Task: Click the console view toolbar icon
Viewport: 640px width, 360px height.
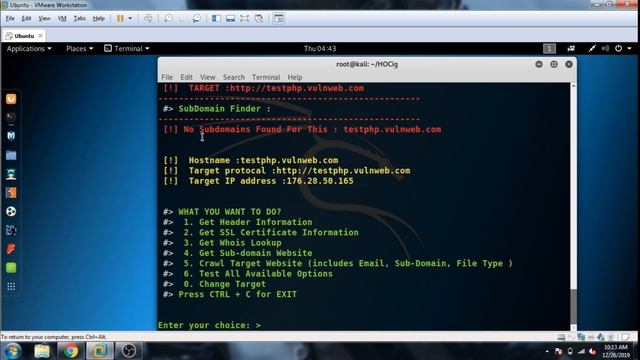Action: [x=279, y=18]
